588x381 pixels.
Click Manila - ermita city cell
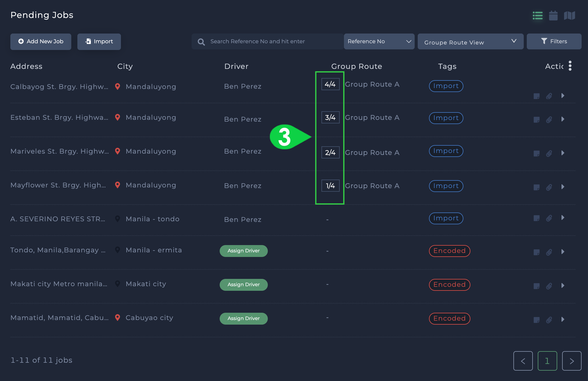pos(154,250)
